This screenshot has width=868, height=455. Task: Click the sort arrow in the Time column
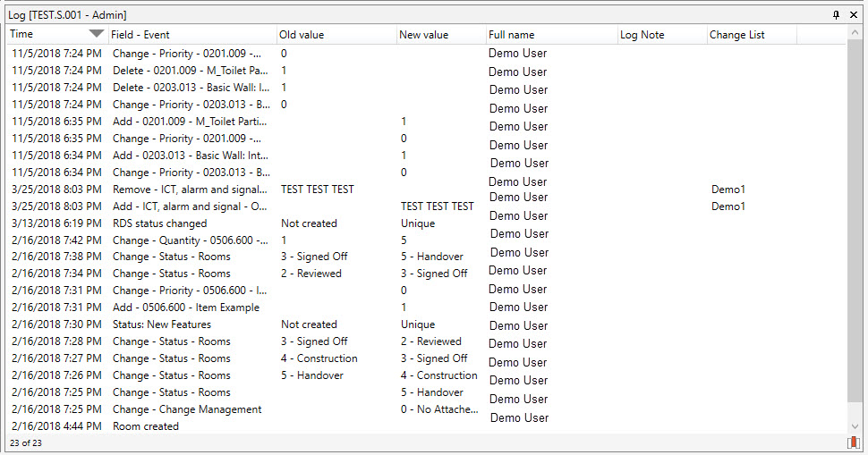coord(97,35)
